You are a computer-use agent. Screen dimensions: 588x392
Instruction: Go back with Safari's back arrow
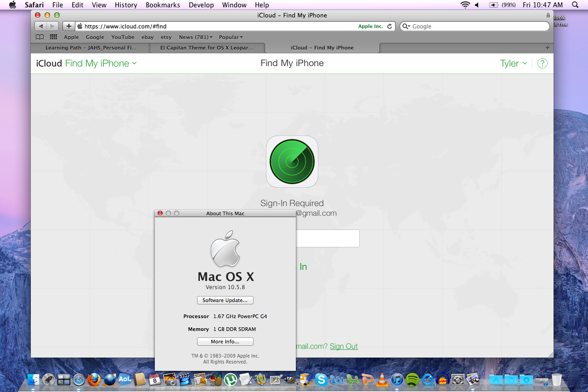coord(40,26)
